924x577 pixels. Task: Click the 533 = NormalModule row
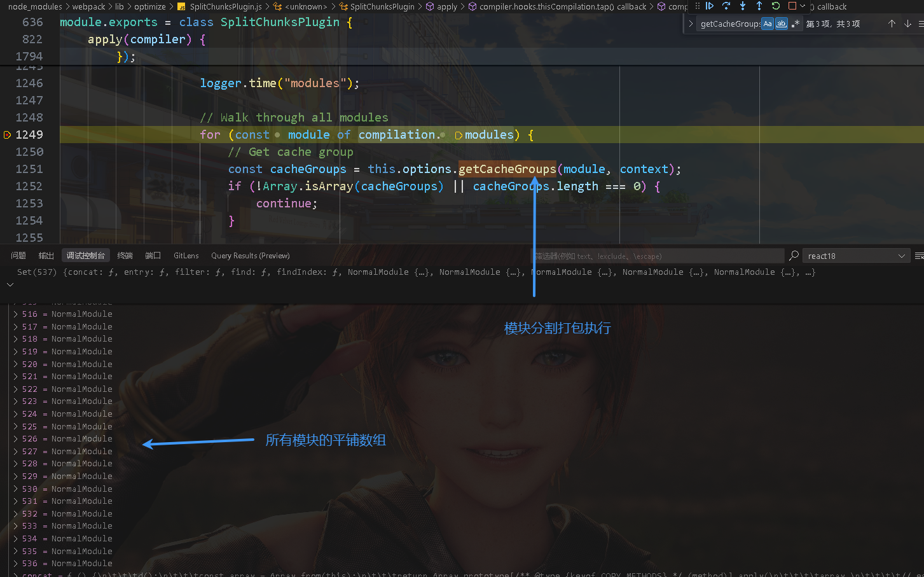(67, 526)
